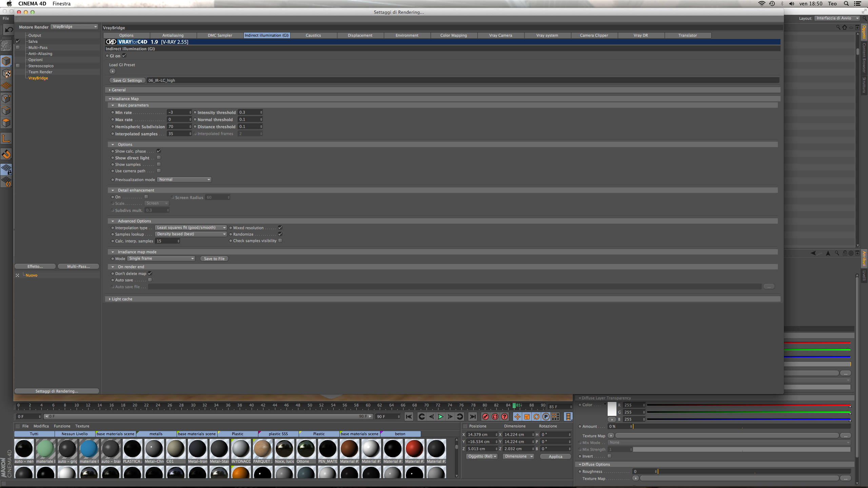The image size is (868, 488).
Task: Click the PARQUET material thumbnail
Action: pyautogui.click(x=262, y=449)
